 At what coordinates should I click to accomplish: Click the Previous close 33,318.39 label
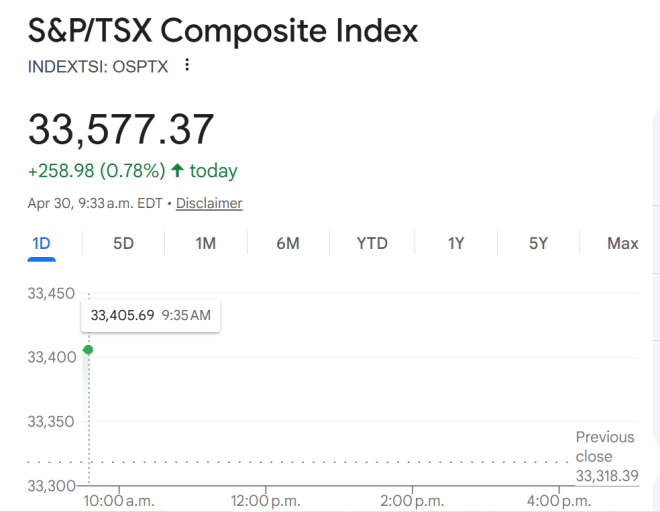[x=606, y=456]
